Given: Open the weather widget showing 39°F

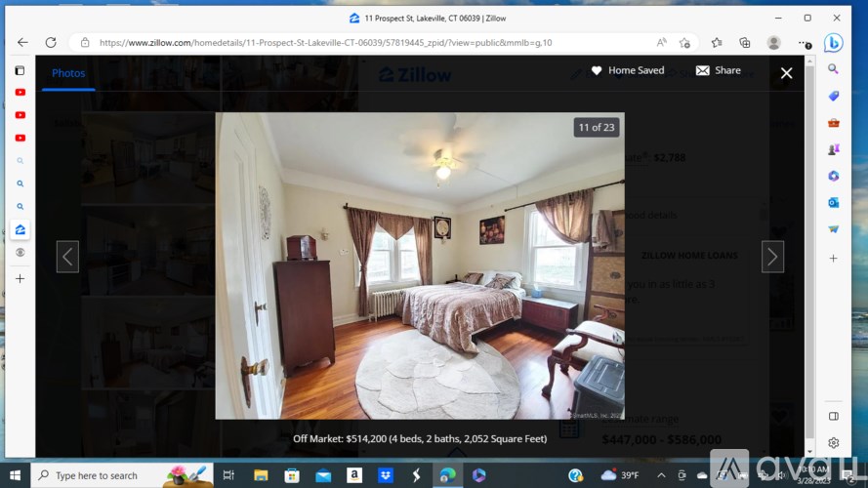Looking at the screenshot, I should [620, 475].
